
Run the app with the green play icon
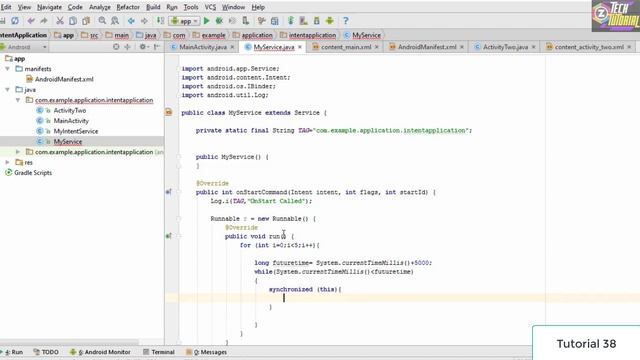pos(207,21)
